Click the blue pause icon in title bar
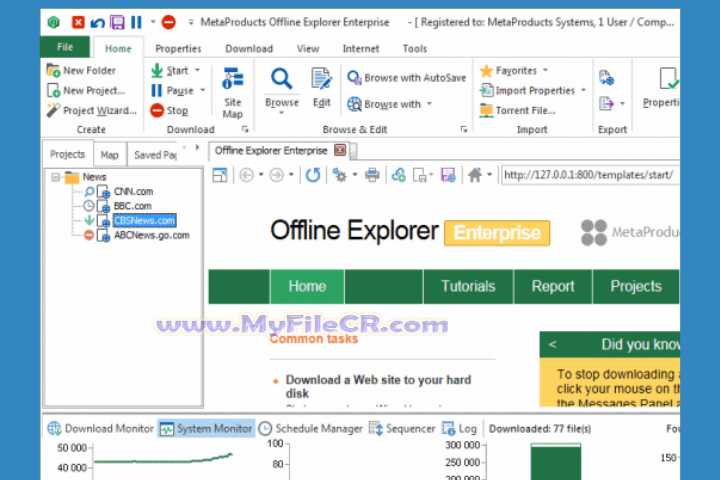720x480 pixels. click(x=136, y=22)
